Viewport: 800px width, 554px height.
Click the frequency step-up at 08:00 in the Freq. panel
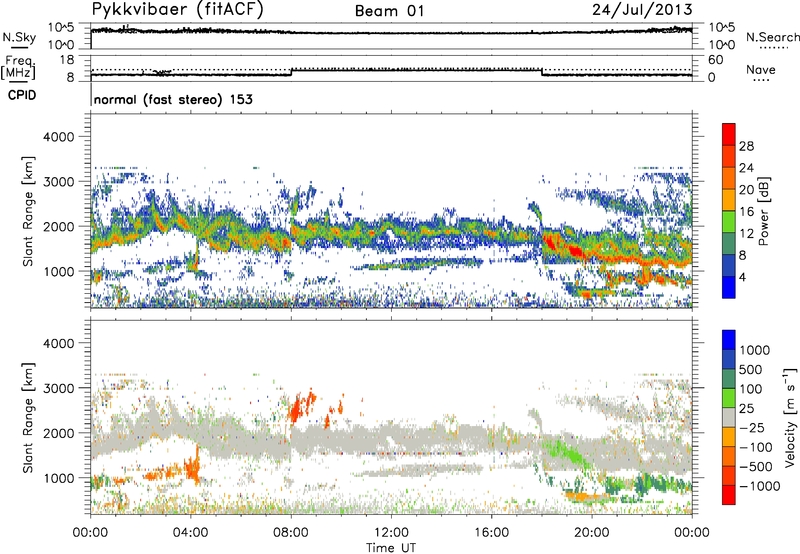click(x=291, y=72)
